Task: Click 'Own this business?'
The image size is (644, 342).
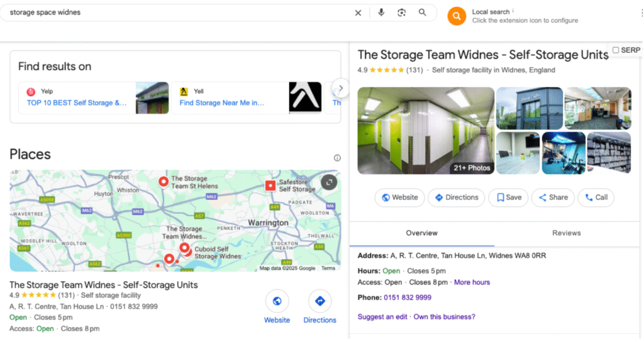Action: pos(445,317)
